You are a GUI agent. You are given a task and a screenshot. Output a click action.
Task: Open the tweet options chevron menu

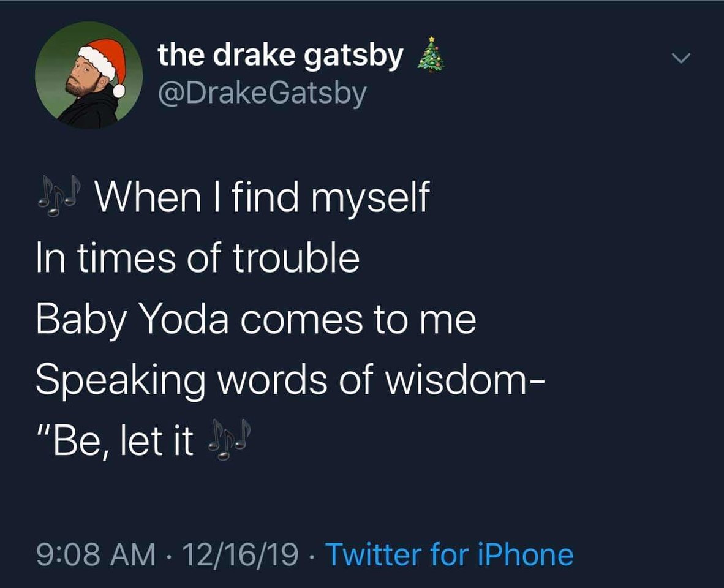point(681,59)
